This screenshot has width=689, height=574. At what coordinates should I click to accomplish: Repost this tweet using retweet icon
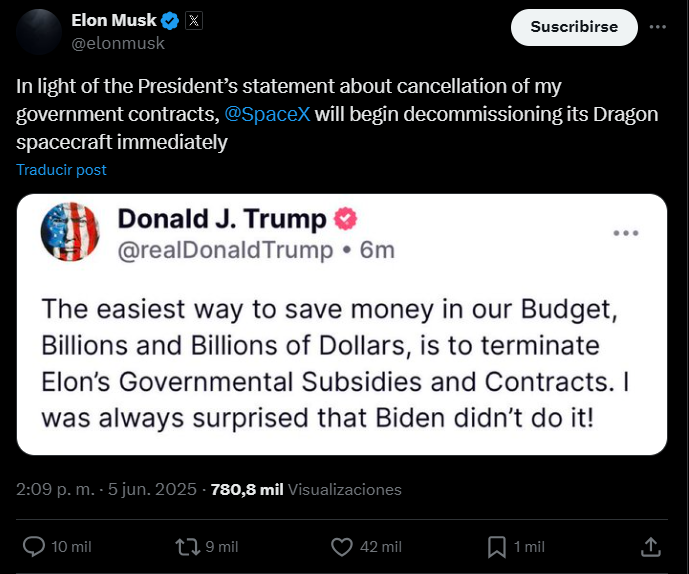tap(186, 546)
